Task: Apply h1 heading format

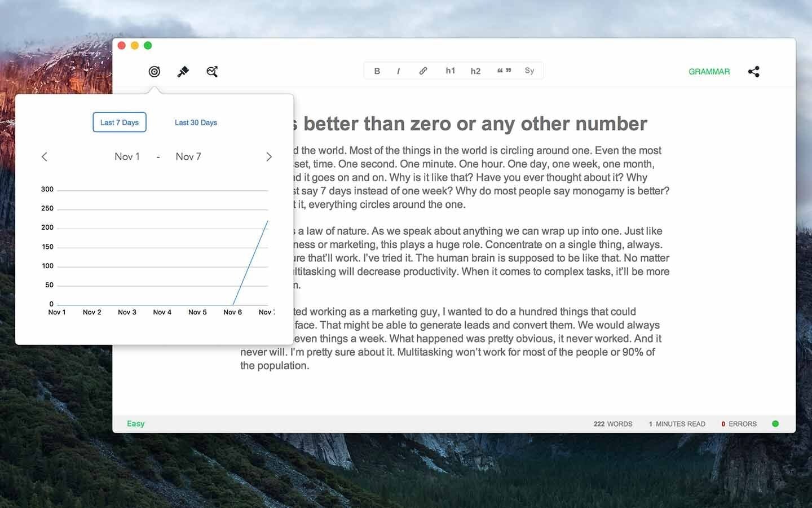Action: pos(450,71)
